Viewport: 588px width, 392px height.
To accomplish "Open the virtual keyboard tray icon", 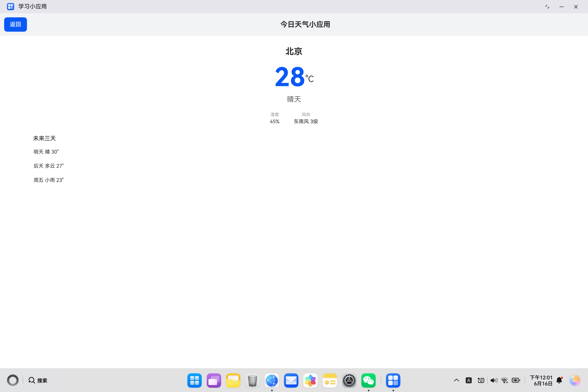I will 481,380.
